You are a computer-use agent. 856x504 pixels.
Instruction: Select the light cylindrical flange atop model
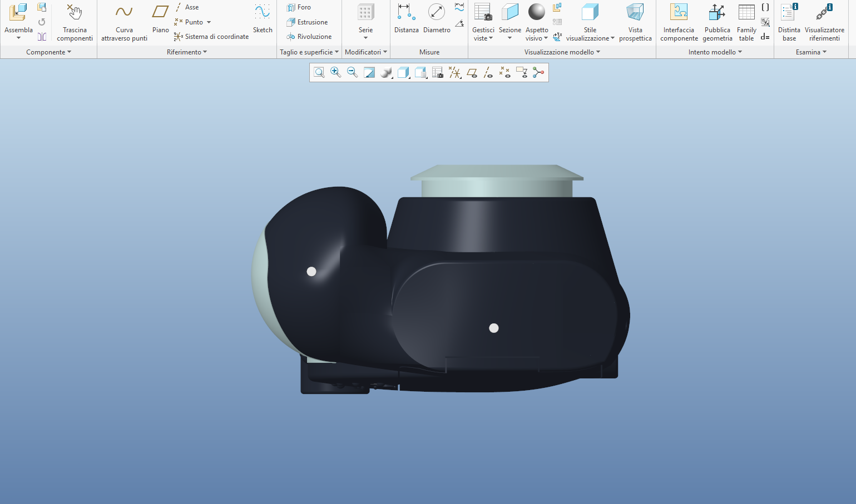pyautogui.click(x=497, y=181)
